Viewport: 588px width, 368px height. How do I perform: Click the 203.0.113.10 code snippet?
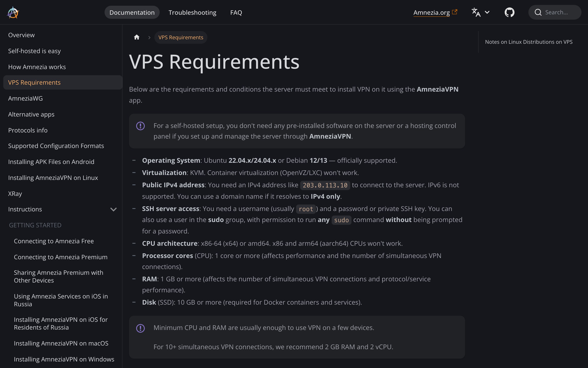[325, 185]
